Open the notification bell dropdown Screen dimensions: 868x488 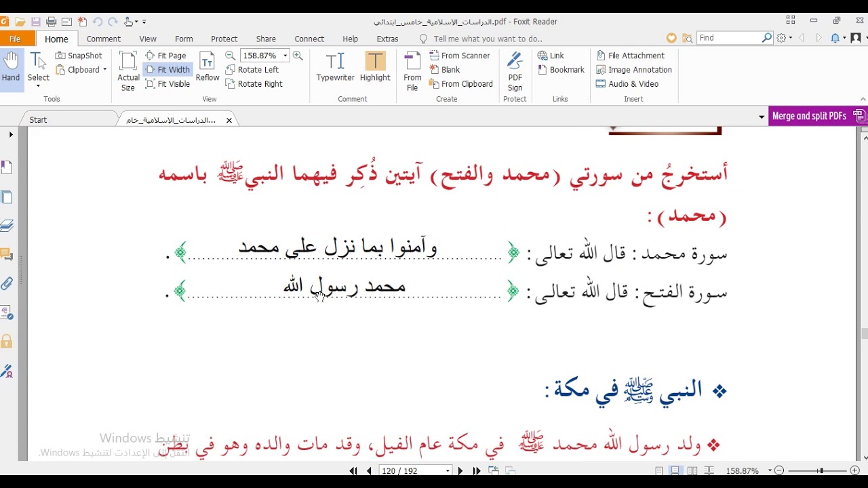837,38
